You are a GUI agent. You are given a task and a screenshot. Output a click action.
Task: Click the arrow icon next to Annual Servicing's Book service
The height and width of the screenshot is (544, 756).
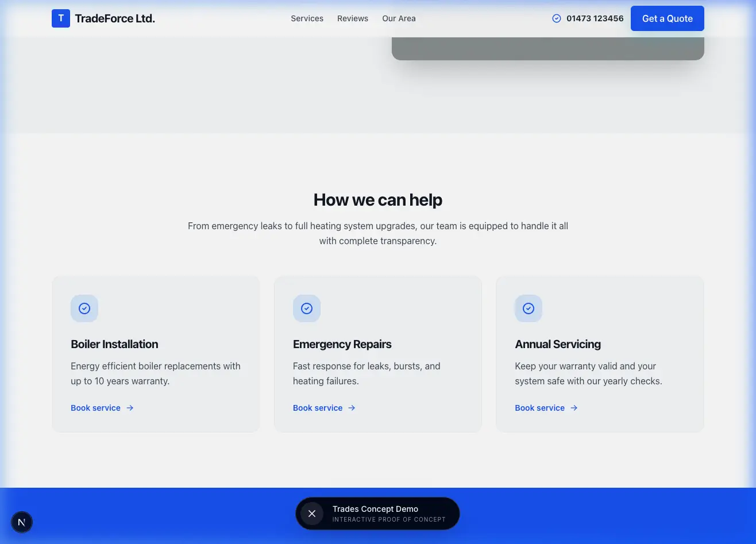(x=574, y=408)
